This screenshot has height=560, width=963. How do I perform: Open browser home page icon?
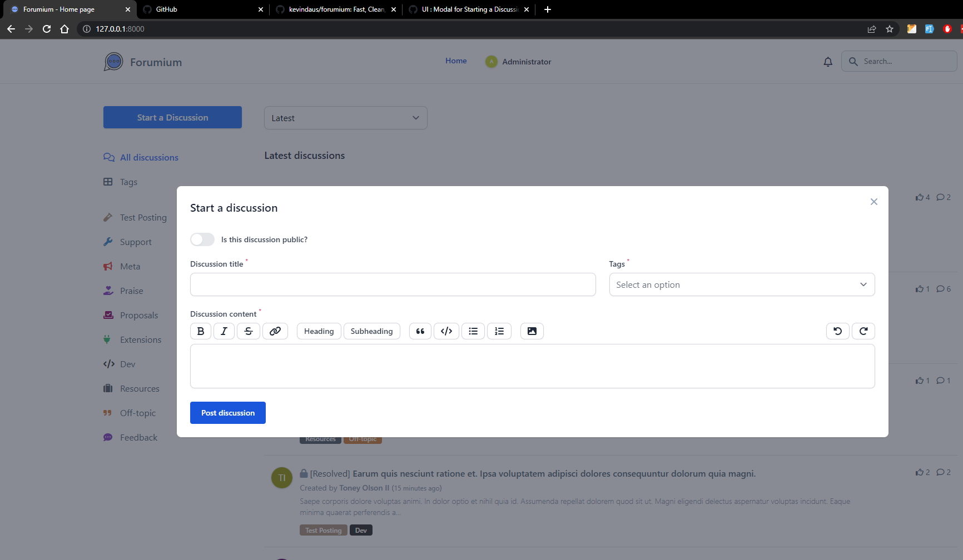pyautogui.click(x=64, y=29)
